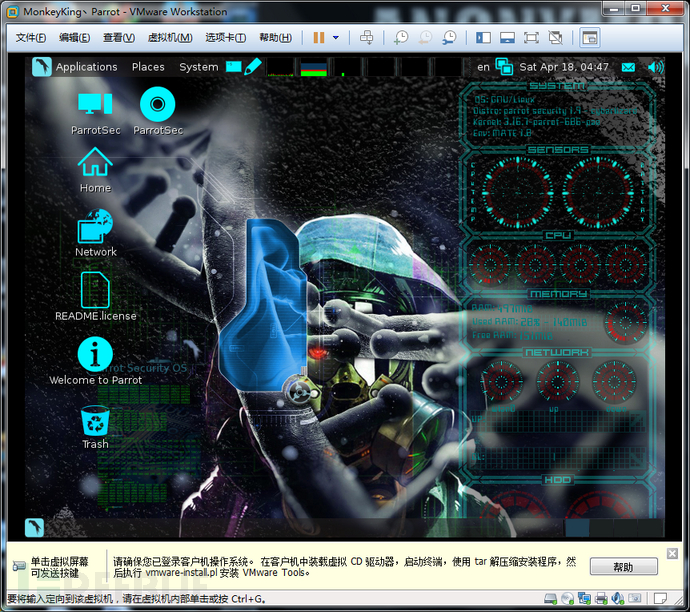The height and width of the screenshot is (612, 690).
Task: Click the message log note icon
Action: [x=660, y=598]
